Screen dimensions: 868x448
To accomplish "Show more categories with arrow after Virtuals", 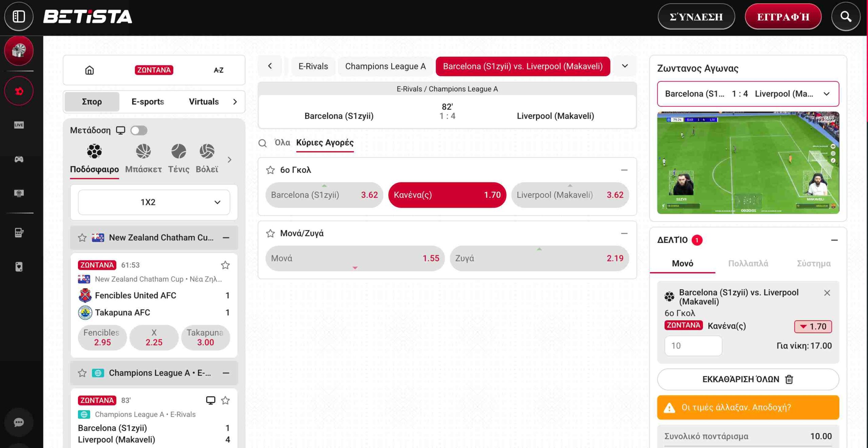I will pos(235,101).
